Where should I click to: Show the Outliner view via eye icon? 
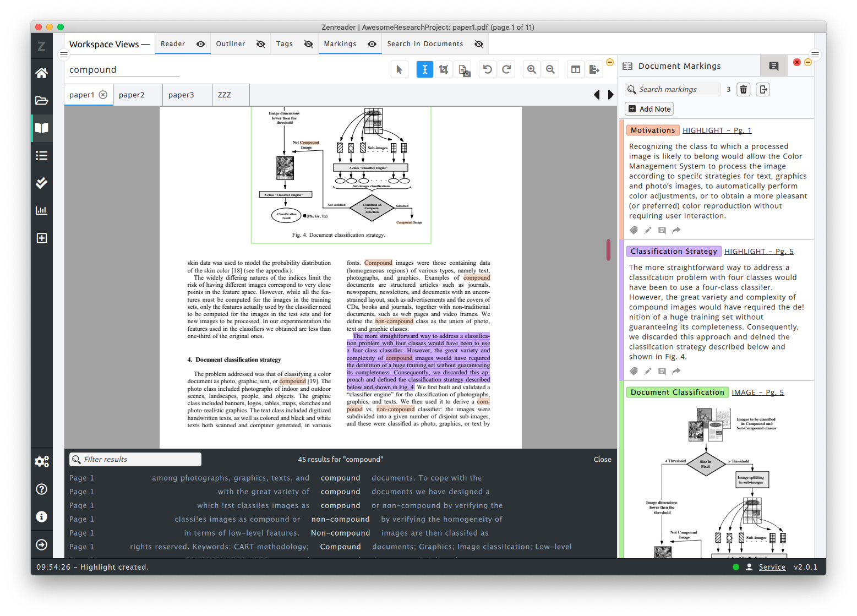coord(261,44)
